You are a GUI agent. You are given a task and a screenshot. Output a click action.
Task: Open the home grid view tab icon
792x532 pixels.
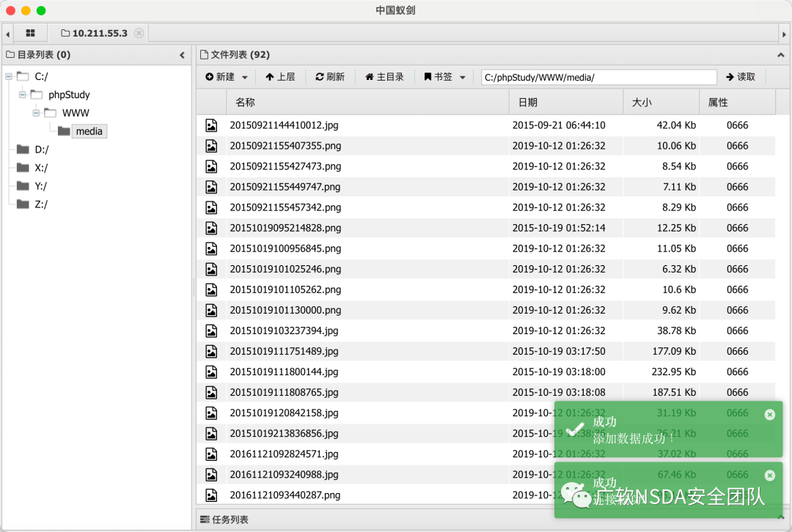[30, 33]
